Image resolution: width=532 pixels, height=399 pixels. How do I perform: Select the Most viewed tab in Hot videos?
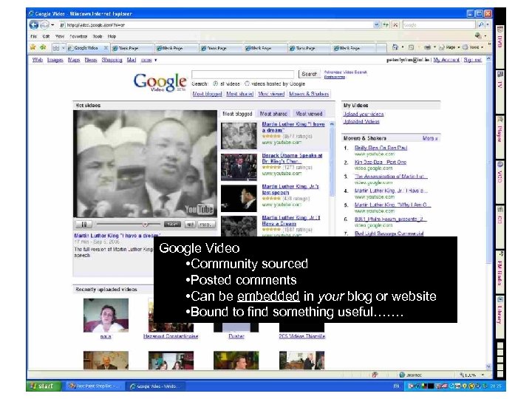click(x=309, y=114)
